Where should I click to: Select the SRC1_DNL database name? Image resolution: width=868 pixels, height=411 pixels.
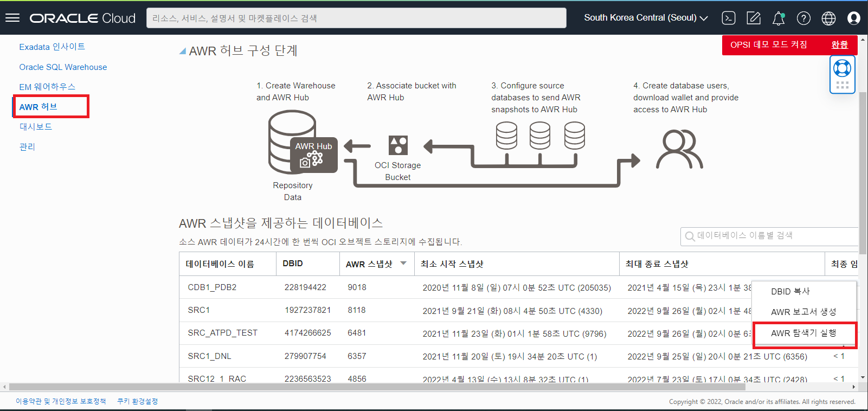pos(209,356)
